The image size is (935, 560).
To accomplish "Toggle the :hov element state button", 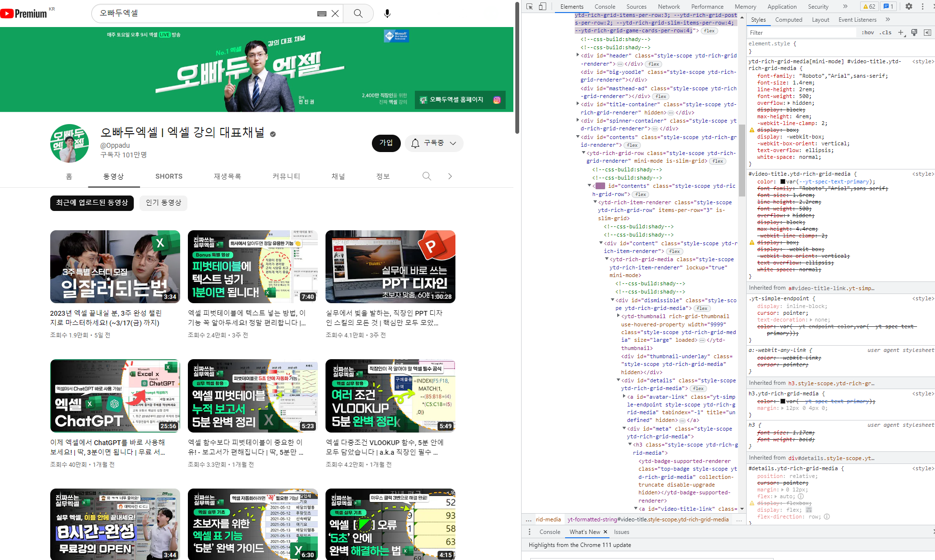I will tap(868, 32).
